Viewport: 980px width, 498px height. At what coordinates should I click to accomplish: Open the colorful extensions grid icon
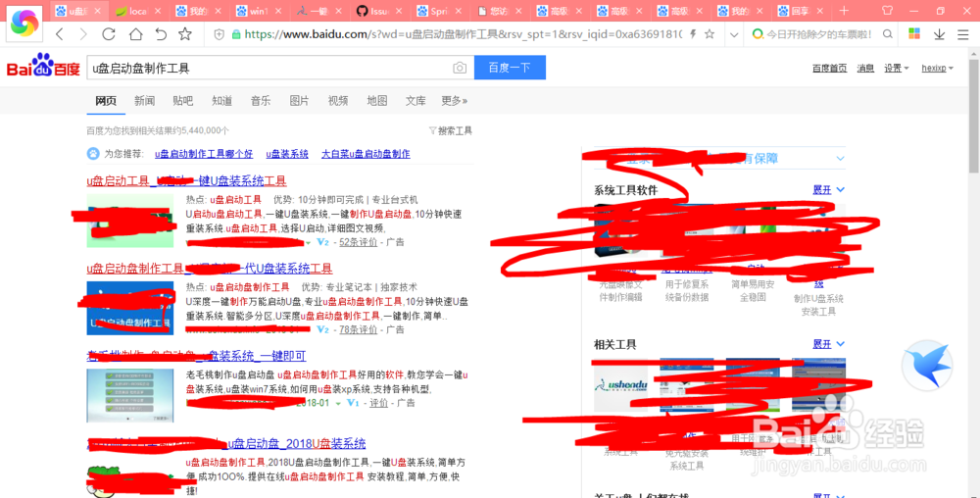coord(914,34)
